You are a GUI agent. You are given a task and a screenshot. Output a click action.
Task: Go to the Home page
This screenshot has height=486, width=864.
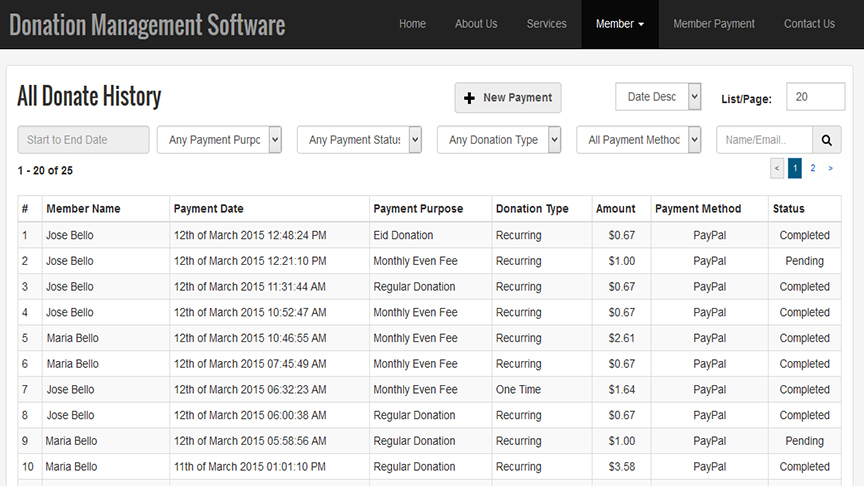click(x=412, y=24)
